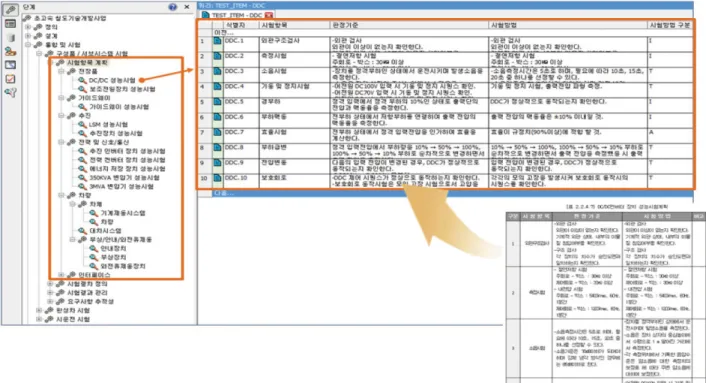The height and width of the screenshot is (383, 706).
Task: Select 안내장치 tree item
Action: tap(113, 248)
